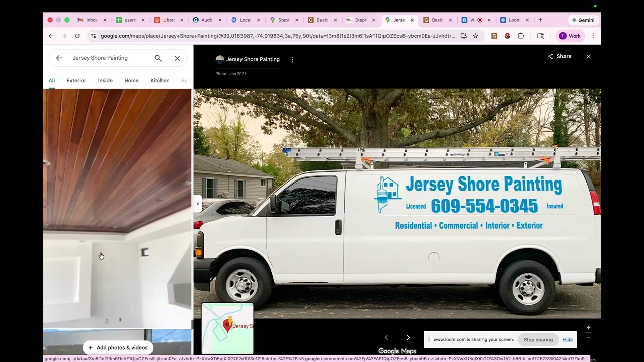
Task: Click the address bar URL
Action: coord(278,36)
